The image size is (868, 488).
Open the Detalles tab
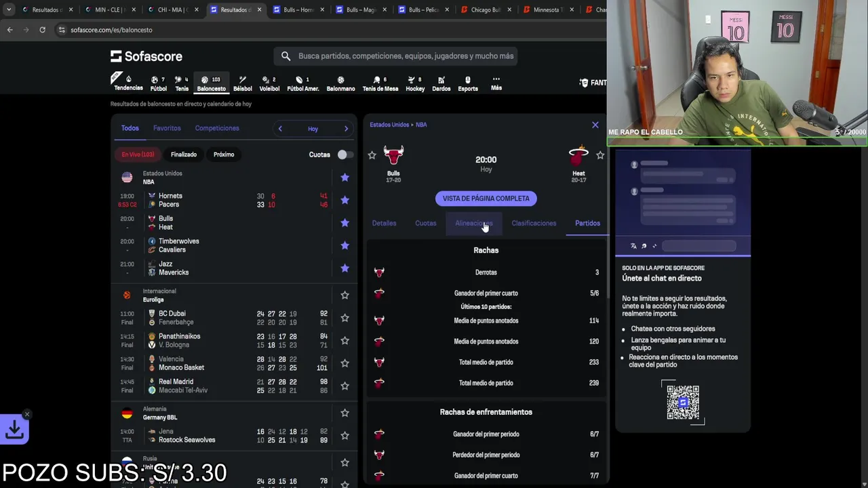click(384, 223)
